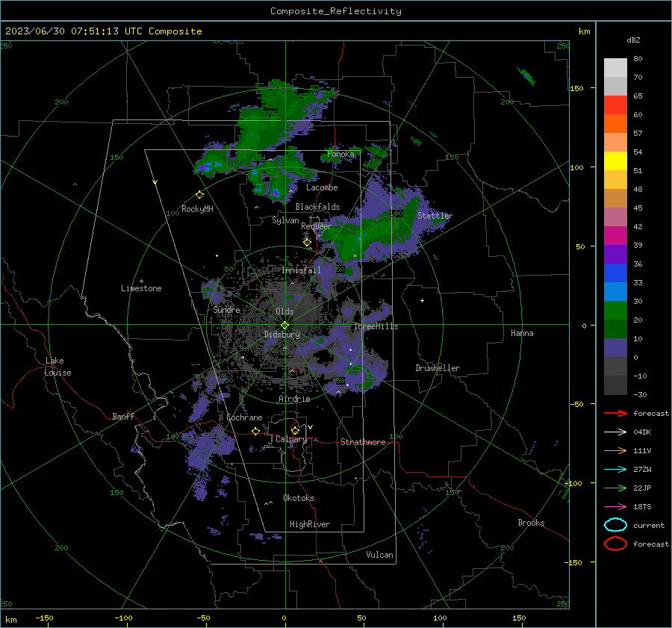The height and width of the screenshot is (628, 672).
Task: Click the Limestone label
Action: pyautogui.click(x=141, y=288)
